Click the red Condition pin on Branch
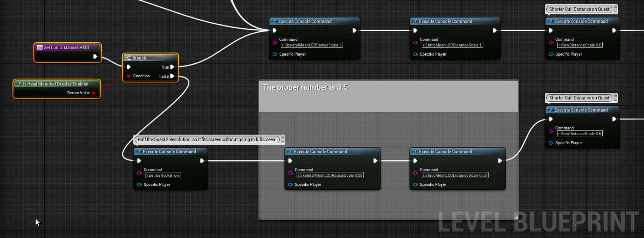Image resolution: width=644 pixels, height=238 pixels. pyautogui.click(x=129, y=76)
